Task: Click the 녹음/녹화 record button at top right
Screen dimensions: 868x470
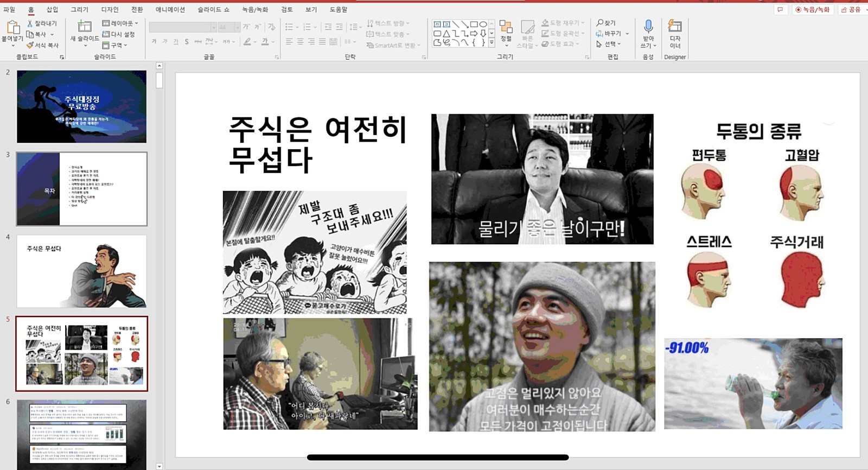Action: pyautogui.click(x=812, y=9)
